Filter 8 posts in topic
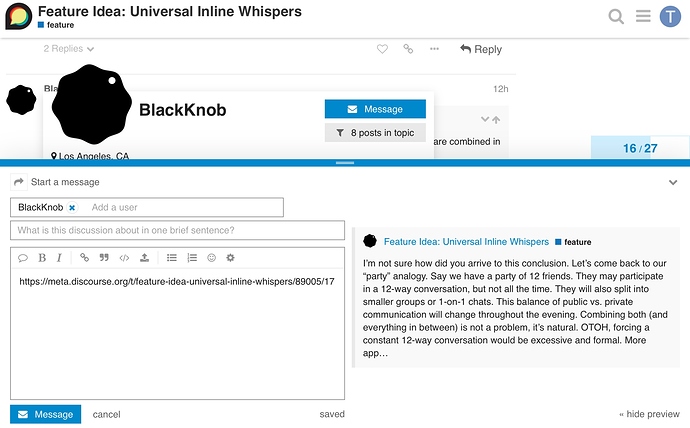The height and width of the screenshot is (428, 690). tap(375, 133)
